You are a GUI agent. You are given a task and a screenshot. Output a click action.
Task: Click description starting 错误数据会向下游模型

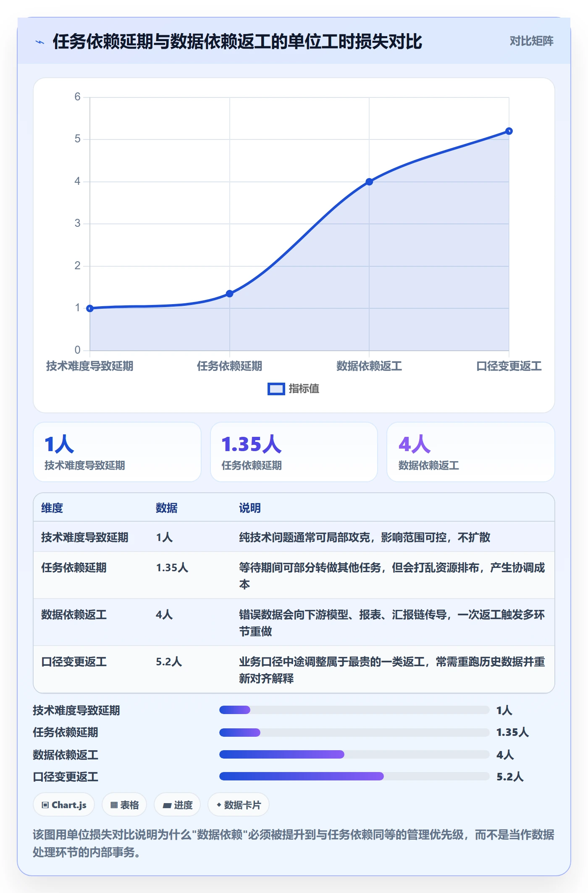pos(392,623)
